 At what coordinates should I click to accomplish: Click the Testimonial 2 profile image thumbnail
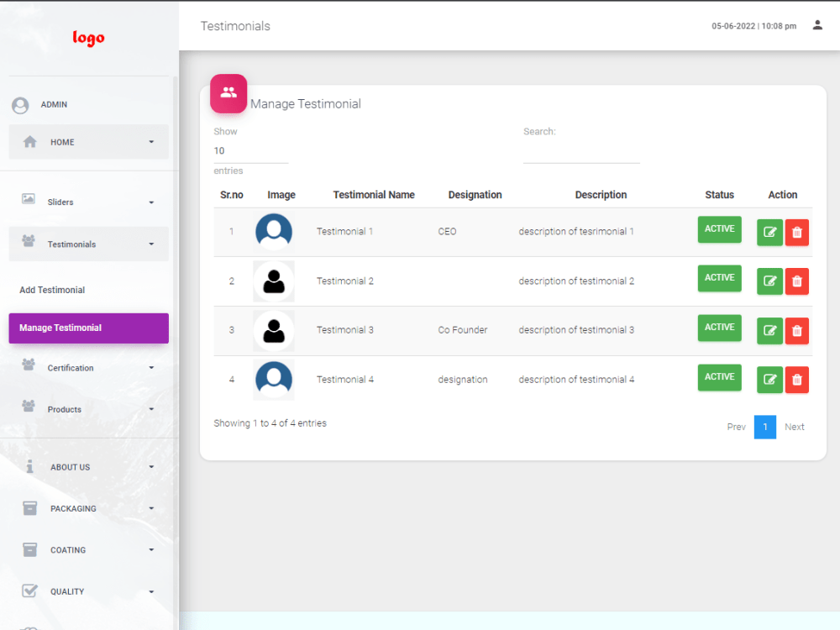(x=274, y=281)
